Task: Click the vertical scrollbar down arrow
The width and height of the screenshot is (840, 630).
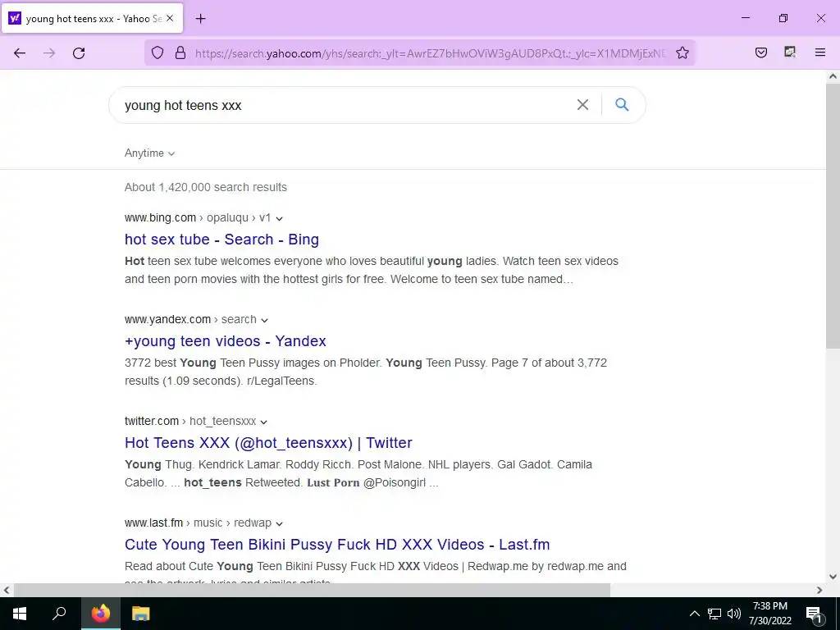Action: click(x=833, y=577)
